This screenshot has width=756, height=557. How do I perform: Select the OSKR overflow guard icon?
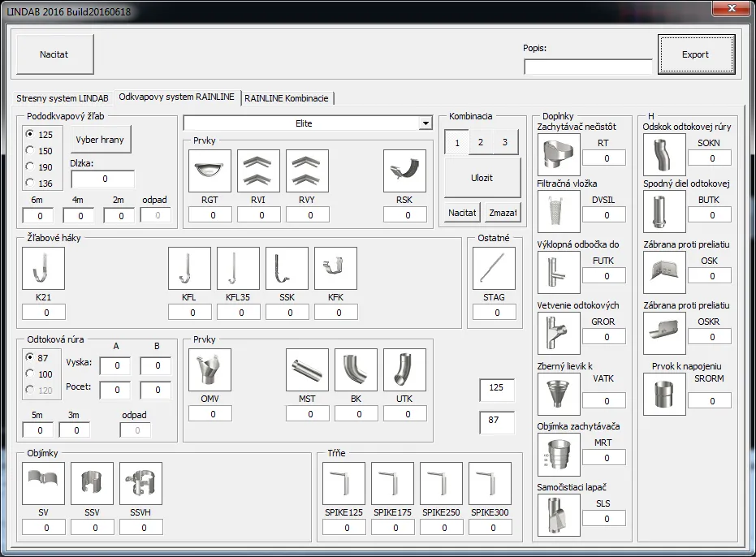[x=664, y=333]
